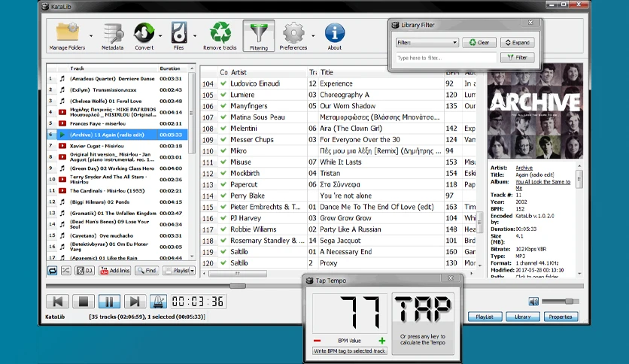
Task: Close the Library Filter window
Action: click(530, 23)
